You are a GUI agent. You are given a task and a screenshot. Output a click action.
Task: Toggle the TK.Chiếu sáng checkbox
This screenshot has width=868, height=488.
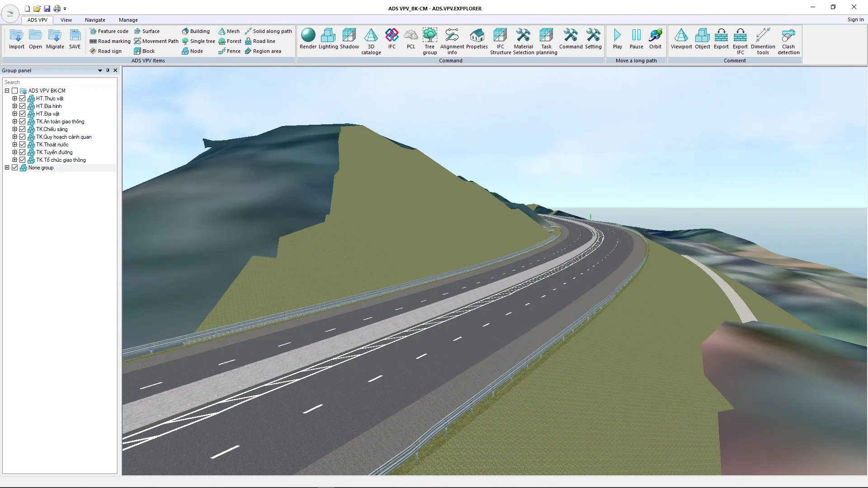click(x=22, y=129)
